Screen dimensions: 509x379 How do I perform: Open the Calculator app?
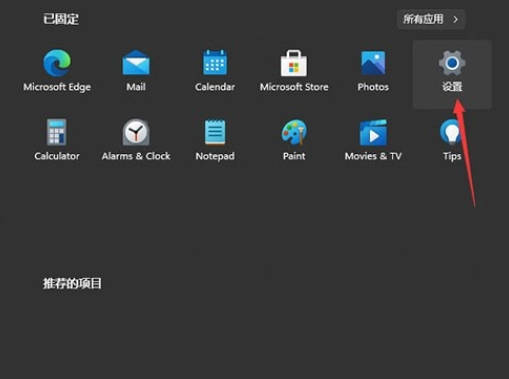tap(57, 140)
